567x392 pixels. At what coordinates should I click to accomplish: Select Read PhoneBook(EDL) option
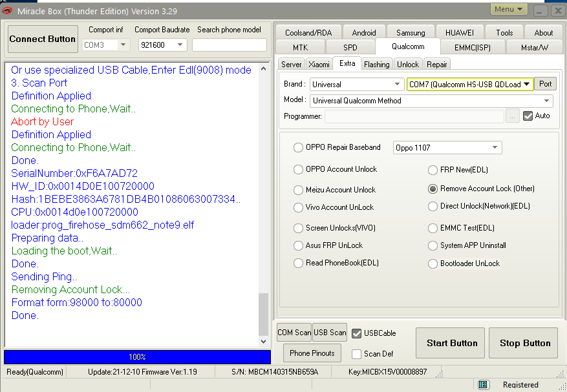[298, 263]
